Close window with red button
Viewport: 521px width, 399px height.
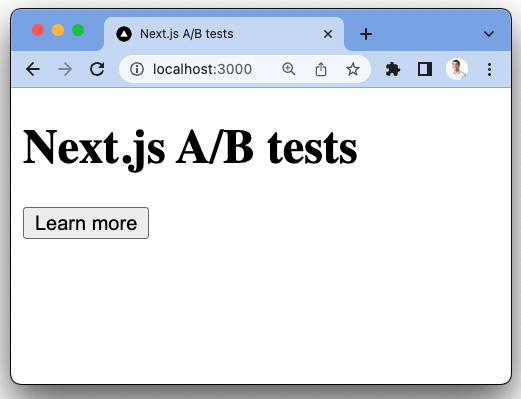click(x=38, y=30)
